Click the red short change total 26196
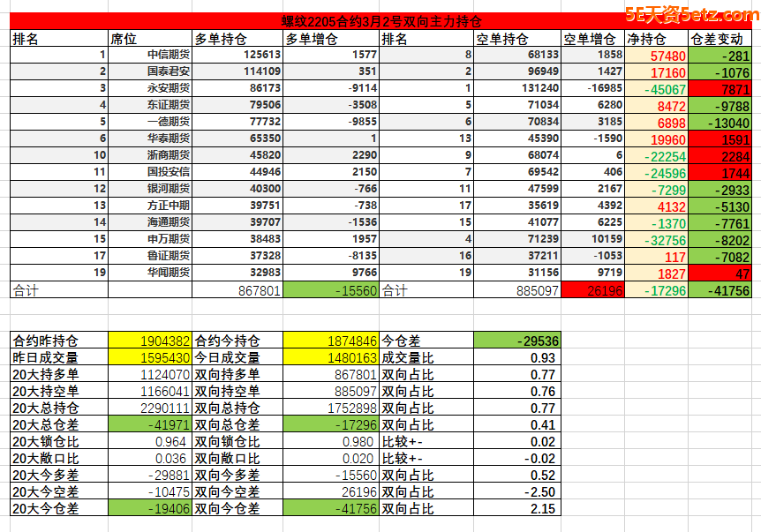761x532 pixels. (592, 289)
